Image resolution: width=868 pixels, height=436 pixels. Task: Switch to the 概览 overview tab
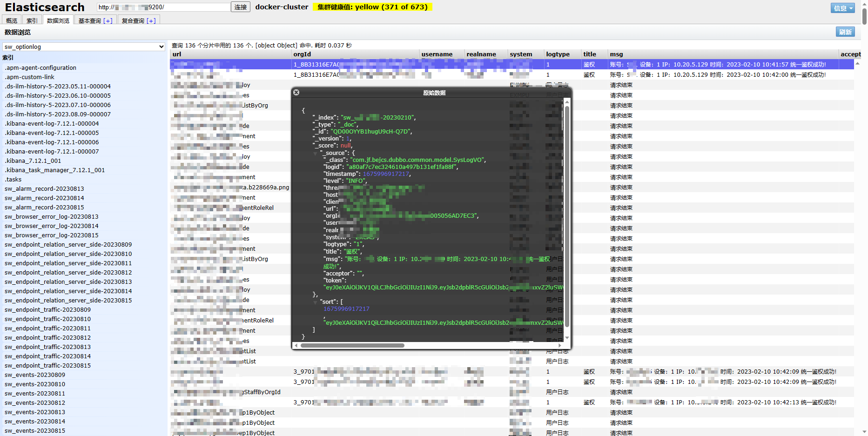[x=11, y=20]
